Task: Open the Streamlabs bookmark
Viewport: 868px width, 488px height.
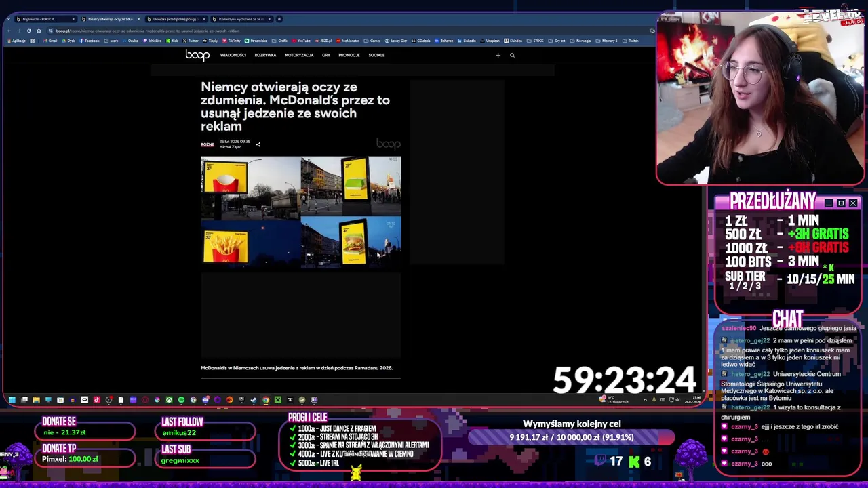Action: [256, 41]
